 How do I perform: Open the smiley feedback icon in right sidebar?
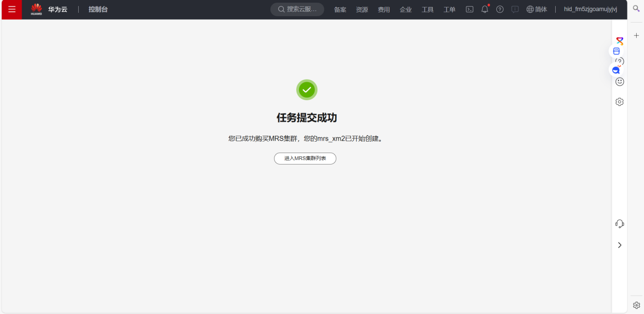coord(620,81)
